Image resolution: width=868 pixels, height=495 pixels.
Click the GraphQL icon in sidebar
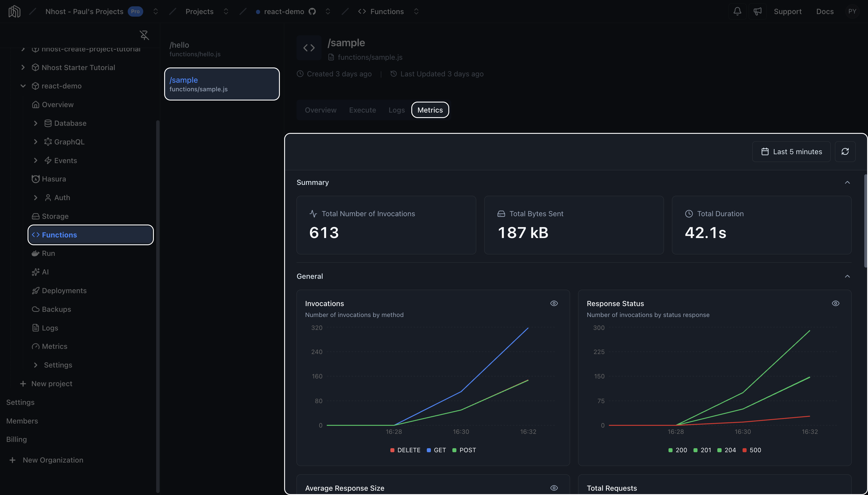[48, 142]
